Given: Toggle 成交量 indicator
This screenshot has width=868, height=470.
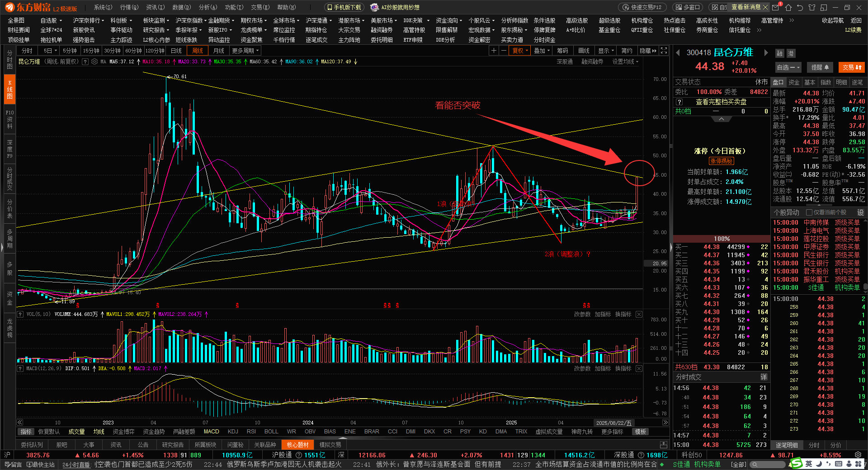Looking at the screenshot, I should [76, 432].
